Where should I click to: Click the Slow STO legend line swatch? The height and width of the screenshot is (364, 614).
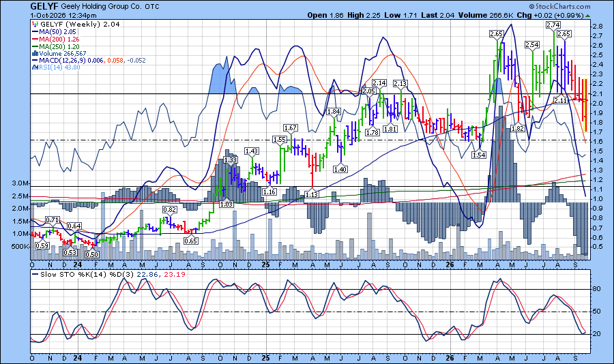pyautogui.click(x=35, y=275)
